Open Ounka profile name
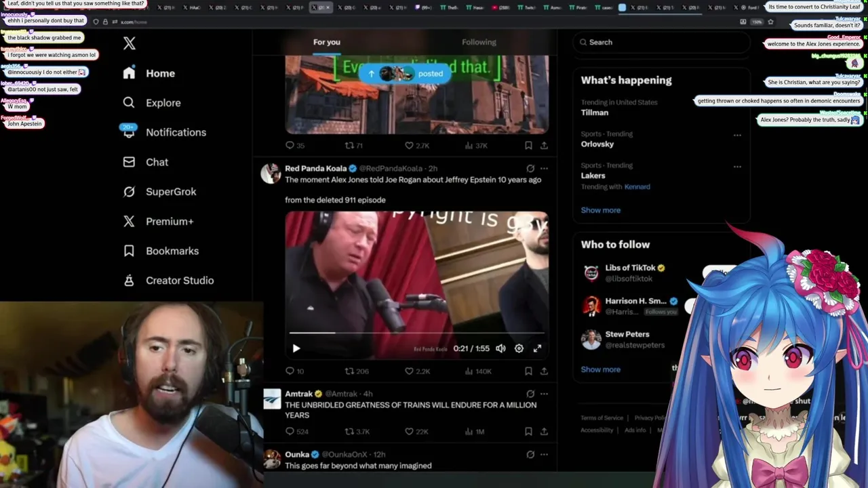 coord(297,454)
